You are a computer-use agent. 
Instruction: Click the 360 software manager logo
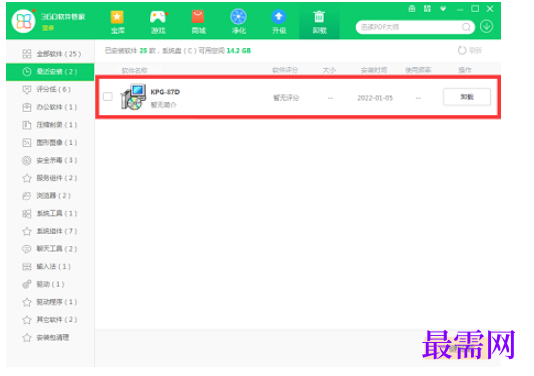click(x=23, y=21)
